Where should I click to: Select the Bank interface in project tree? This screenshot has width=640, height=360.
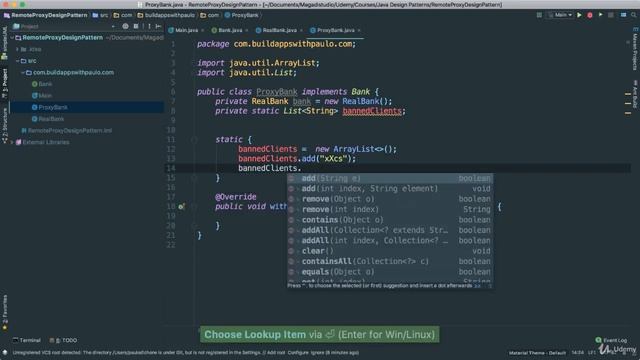[x=42, y=84]
